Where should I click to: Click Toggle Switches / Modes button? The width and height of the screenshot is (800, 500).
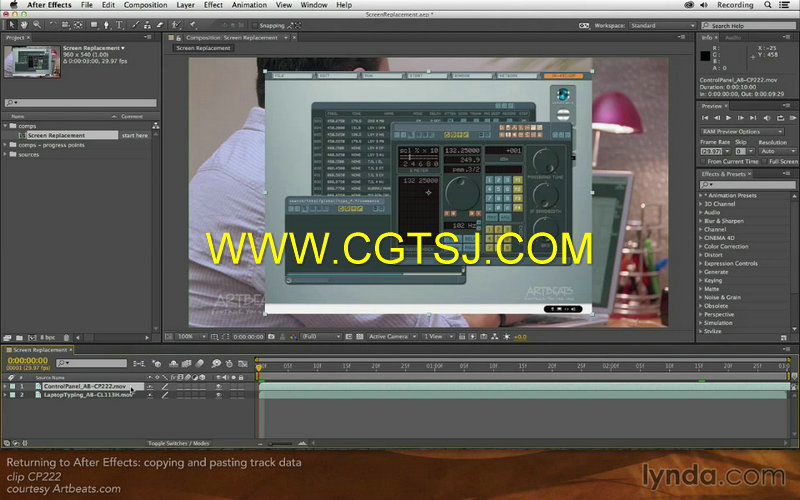(179, 443)
